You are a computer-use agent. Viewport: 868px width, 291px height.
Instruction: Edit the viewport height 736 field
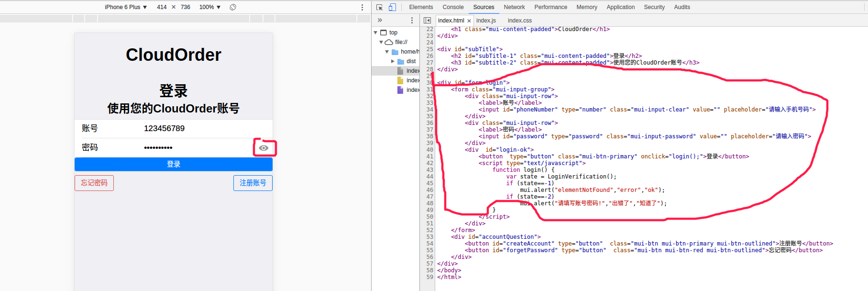tap(186, 7)
